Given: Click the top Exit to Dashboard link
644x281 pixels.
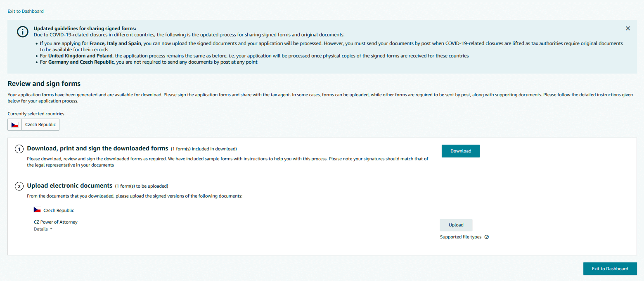Looking at the screenshot, I should pyautogui.click(x=26, y=11).
